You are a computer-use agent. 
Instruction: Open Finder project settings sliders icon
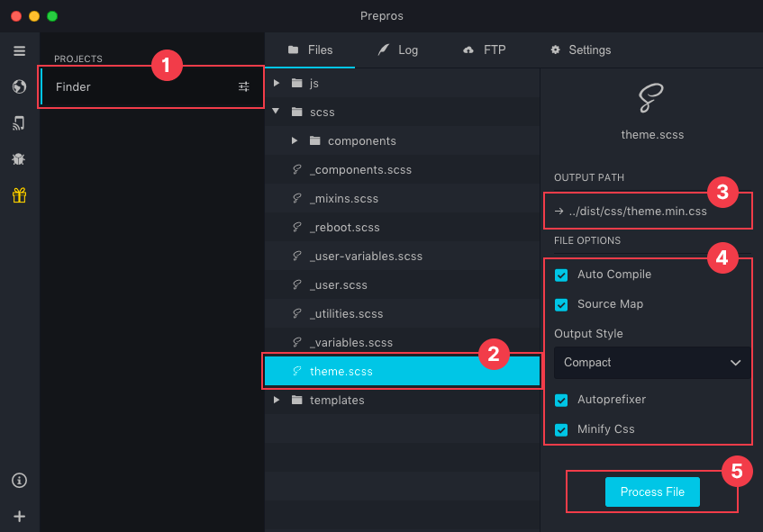click(x=244, y=86)
